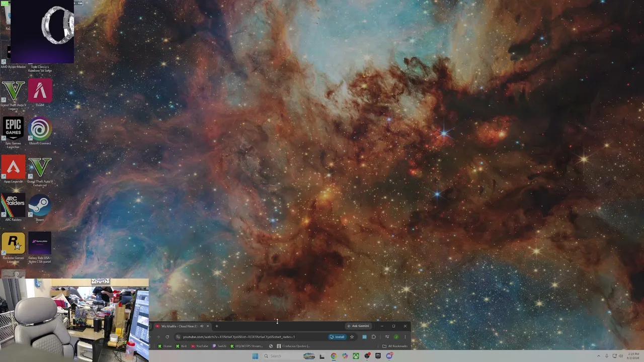The width and height of the screenshot is (644, 362).
Task: Expand the All Bookmarks folder
Action: pos(395,346)
